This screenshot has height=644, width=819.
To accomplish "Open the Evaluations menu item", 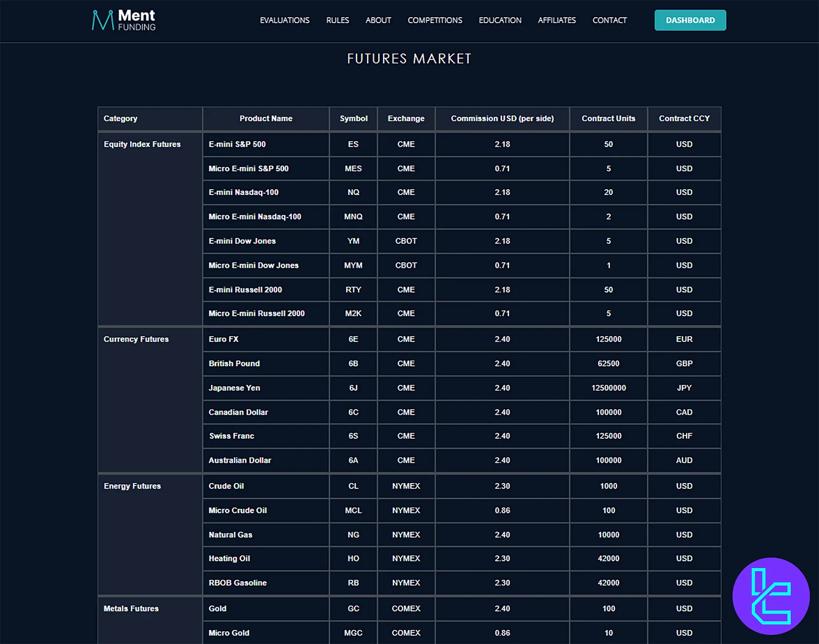I will coord(284,20).
